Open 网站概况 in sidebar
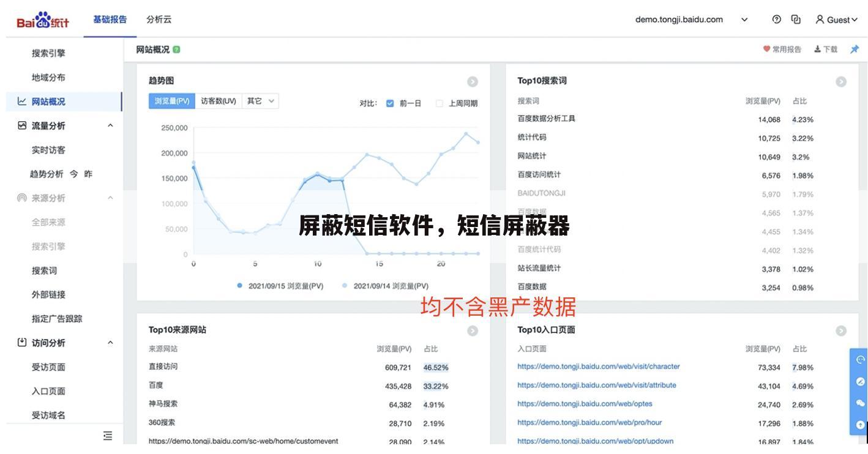 pyautogui.click(x=48, y=102)
